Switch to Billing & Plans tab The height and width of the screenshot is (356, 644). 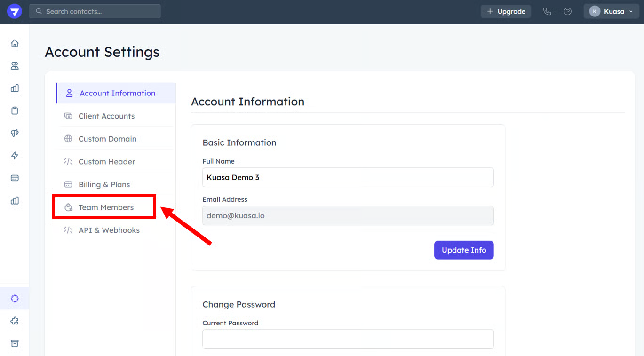pyautogui.click(x=104, y=184)
